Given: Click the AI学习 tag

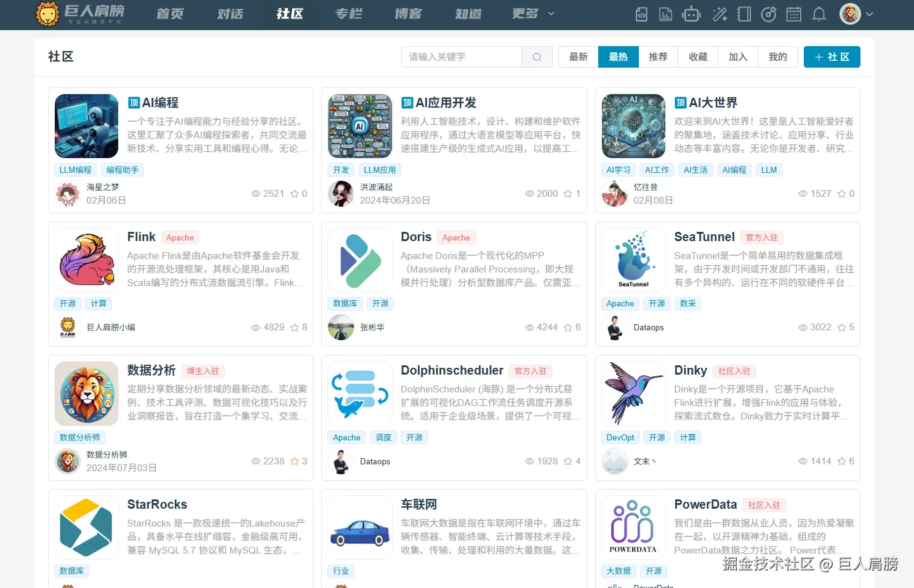Looking at the screenshot, I should [x=618, y=170].
